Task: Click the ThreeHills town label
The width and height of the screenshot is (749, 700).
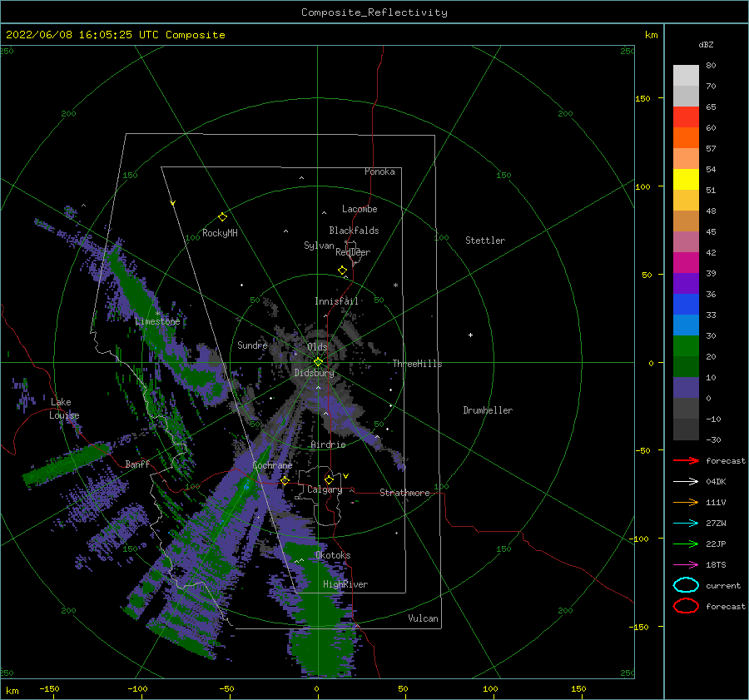Action: coord(417,364)
